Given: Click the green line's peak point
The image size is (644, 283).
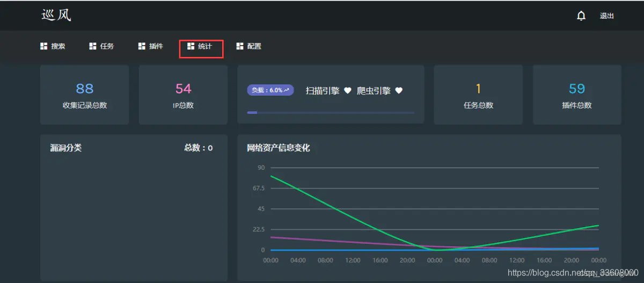Looking at the screenshot, I should 271,176.
